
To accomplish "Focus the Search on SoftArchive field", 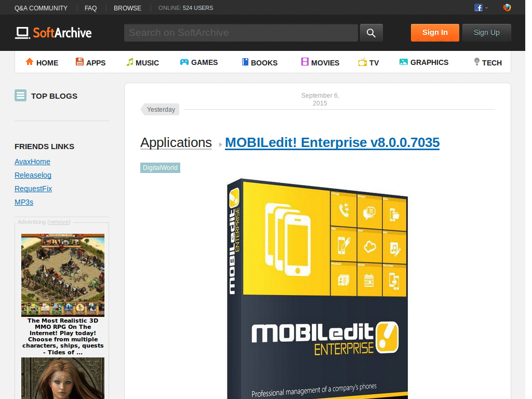I will 241,33.
